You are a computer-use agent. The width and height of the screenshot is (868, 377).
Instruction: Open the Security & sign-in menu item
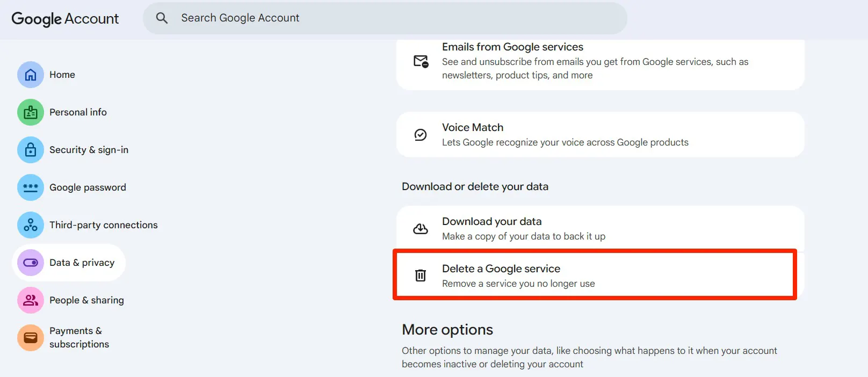tap(89, 150)
